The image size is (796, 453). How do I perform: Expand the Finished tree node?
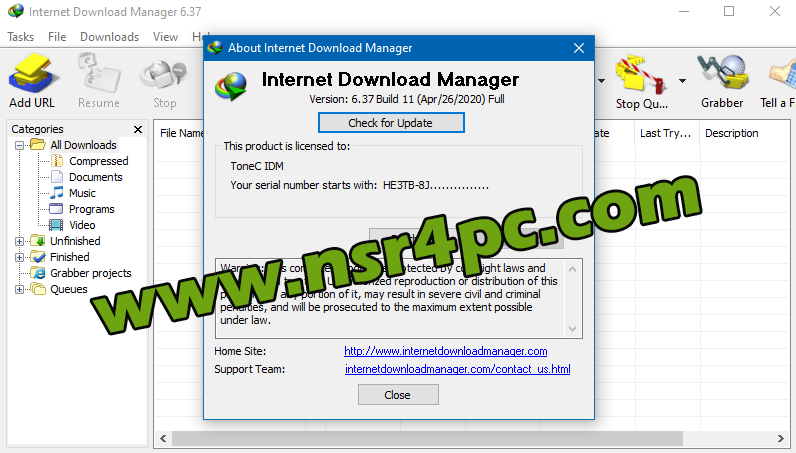[x=19, y=257]
